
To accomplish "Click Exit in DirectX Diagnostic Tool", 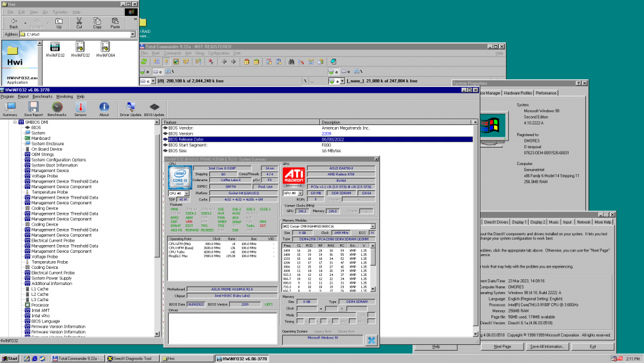I will point(592,346).
